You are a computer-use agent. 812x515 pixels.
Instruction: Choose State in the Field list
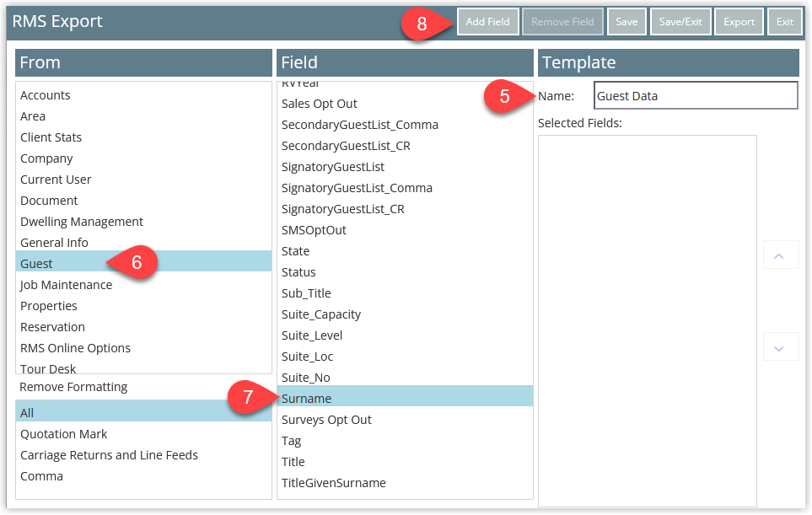pyautogui.click(x=405, y=251)
